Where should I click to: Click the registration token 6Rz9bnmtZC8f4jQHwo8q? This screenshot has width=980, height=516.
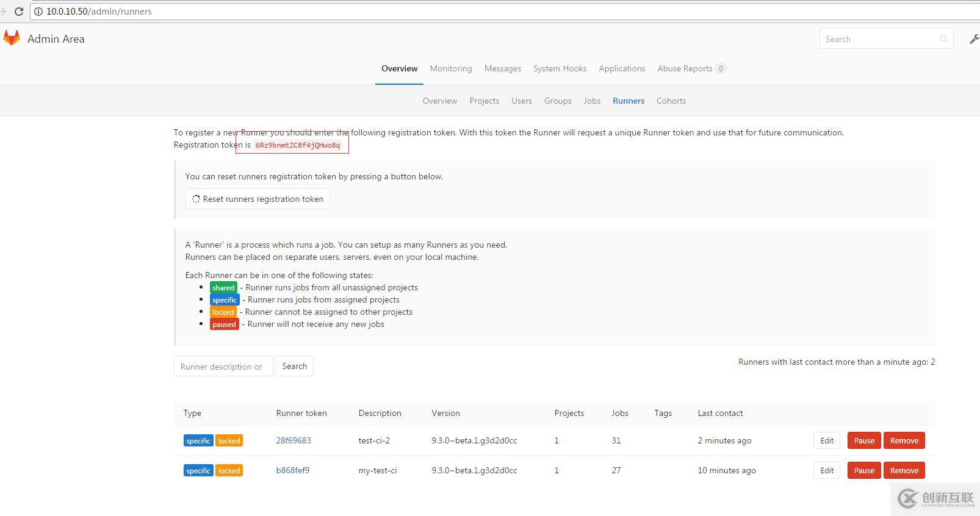(x=298, y=145)
